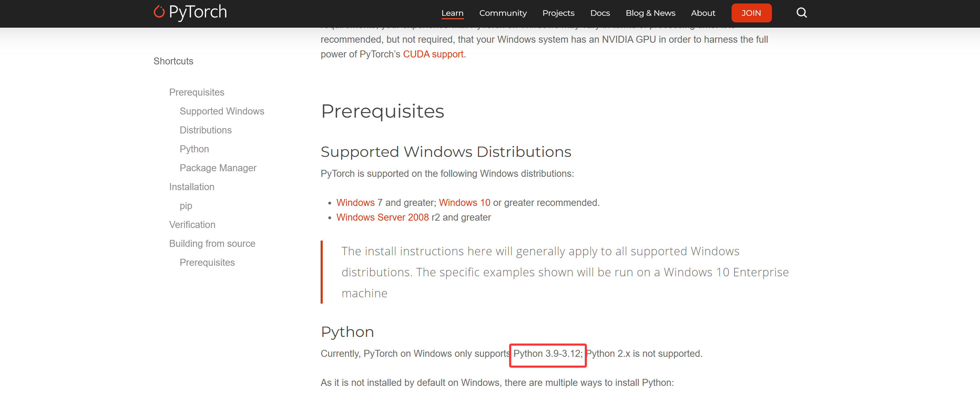Open Building from source shortcut
980x395 pixels.
point(212,244)
